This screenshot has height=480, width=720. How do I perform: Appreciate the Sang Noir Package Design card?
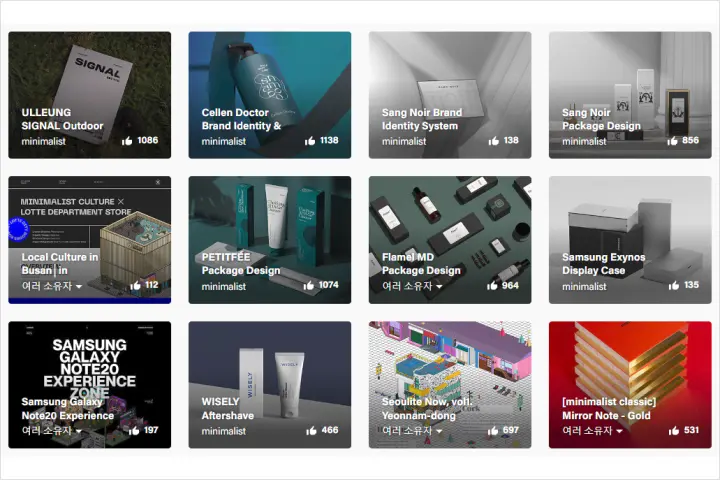pyautogui.click(x=672, y=141)
